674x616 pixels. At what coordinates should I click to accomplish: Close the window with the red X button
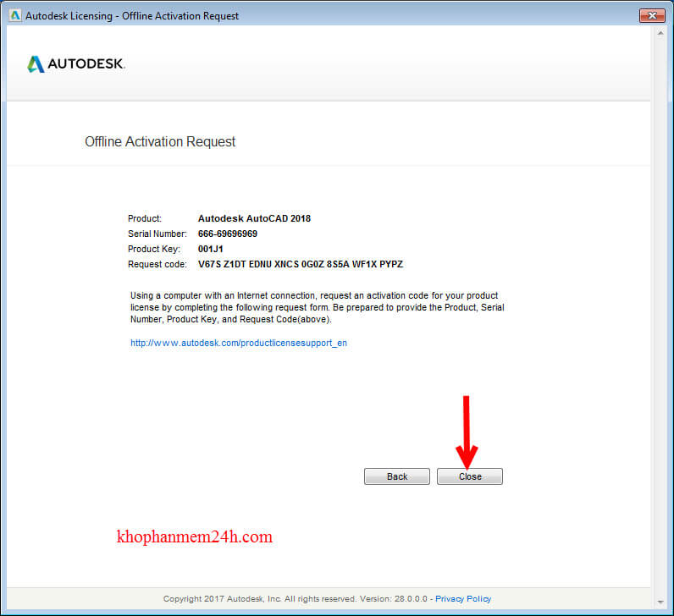pos(650,15)
